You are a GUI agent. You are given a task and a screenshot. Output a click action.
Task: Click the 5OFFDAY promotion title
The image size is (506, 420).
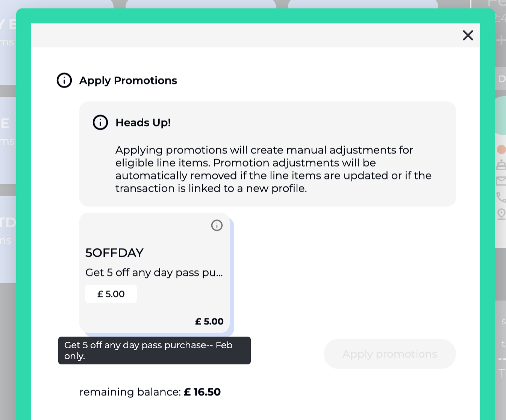(115, 253)
